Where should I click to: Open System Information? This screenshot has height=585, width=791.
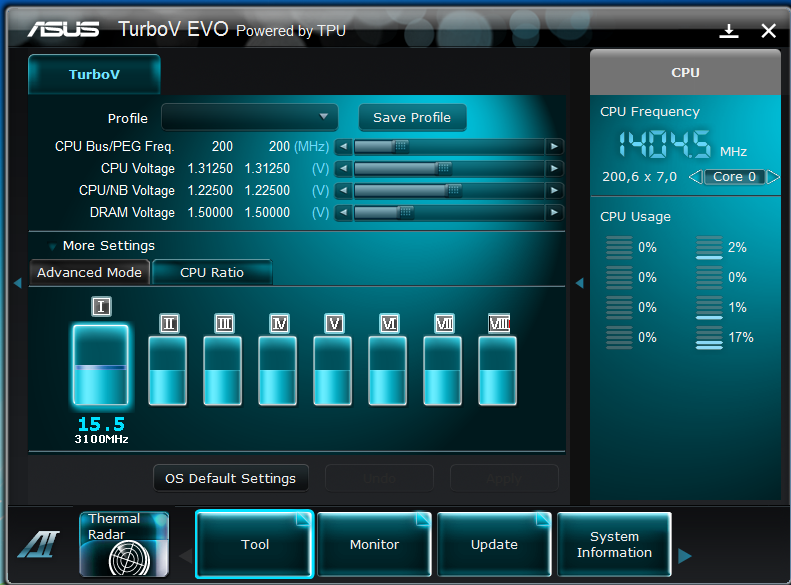(x=614, y=544)
